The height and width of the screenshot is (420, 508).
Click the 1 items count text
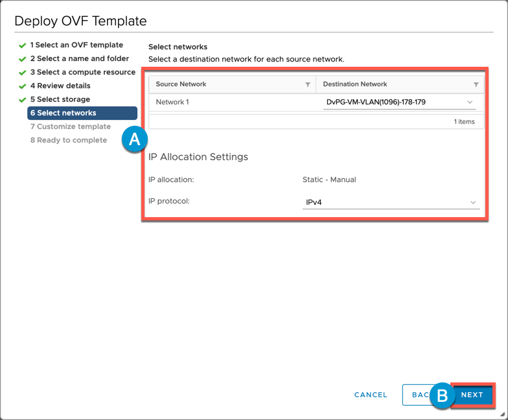click(464, 122)
